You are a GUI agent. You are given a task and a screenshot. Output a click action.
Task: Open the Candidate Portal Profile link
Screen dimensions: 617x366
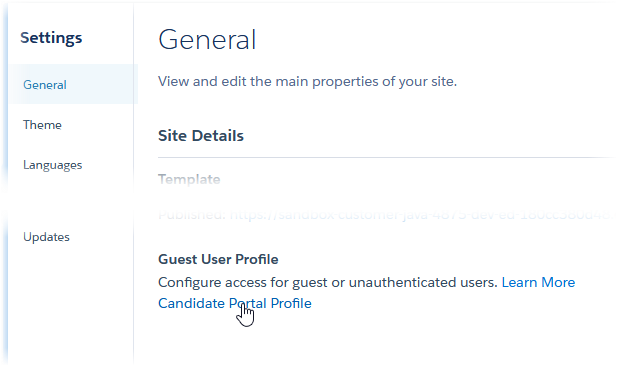point(235,303)
